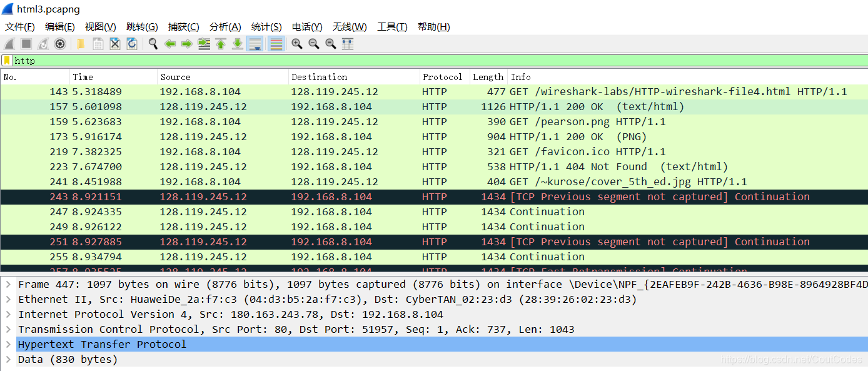Open the 捕获(C) menu
Screen dimensions: 868x371
tap(183, 27)
